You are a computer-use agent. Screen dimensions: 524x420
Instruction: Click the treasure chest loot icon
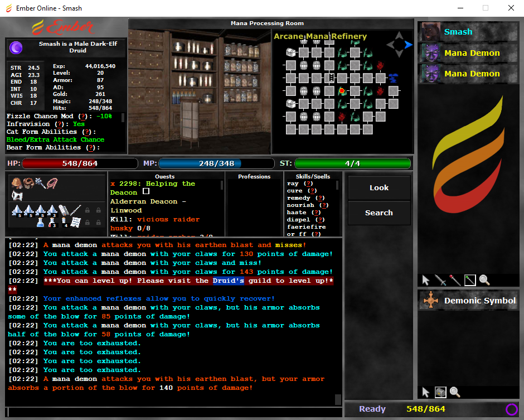click(440, 392)
